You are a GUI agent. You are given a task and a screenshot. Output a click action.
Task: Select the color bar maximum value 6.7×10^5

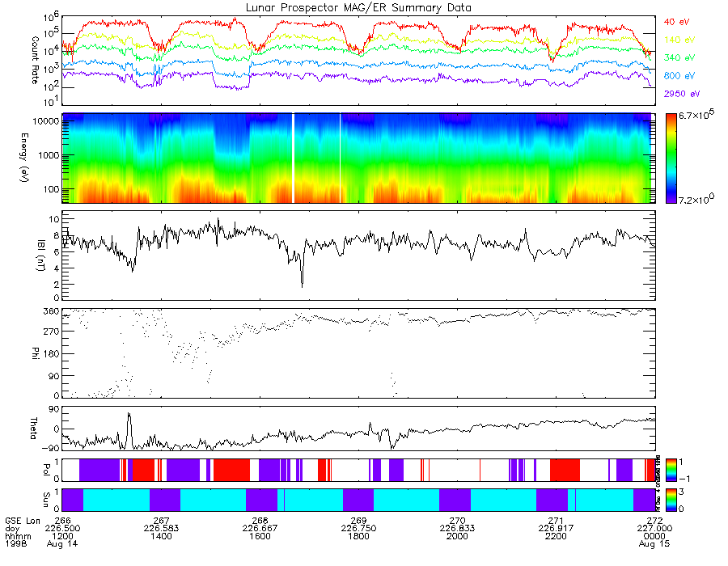696,115
